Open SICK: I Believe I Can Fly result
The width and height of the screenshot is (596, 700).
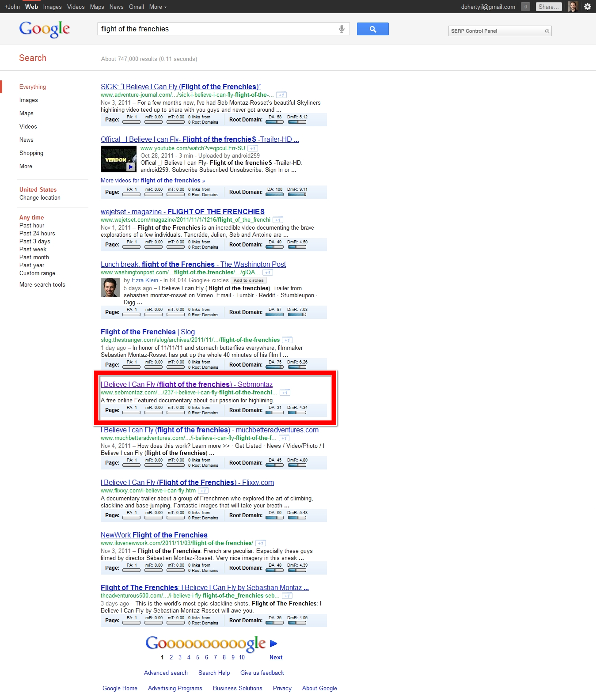coord(181,87)
